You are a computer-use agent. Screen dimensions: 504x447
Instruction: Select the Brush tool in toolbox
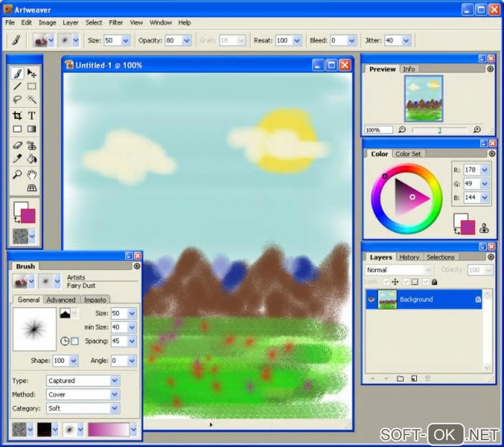(17, 73)
